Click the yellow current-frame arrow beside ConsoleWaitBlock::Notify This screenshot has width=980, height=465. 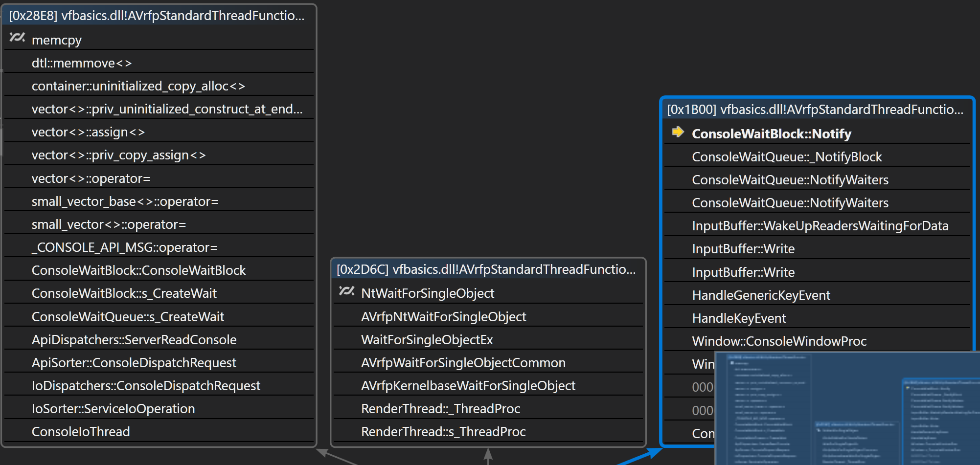tap(678, 132)
